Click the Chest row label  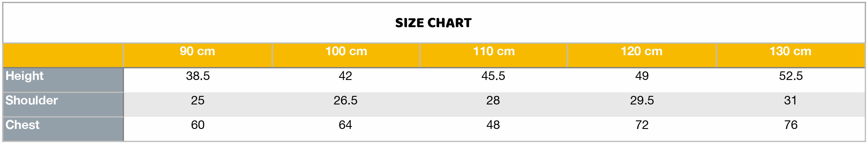[22, 125]
